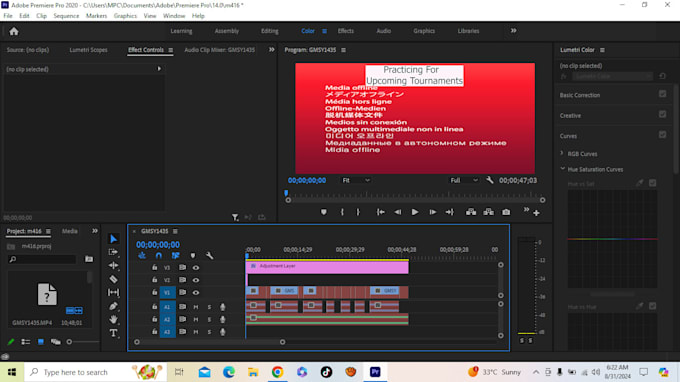
Task: Go to In point
Action: (380, 212)
